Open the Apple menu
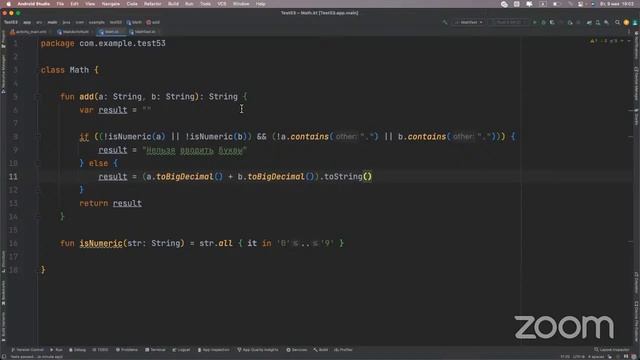Screen dimensions: 640x360 [x=8, y=4]
